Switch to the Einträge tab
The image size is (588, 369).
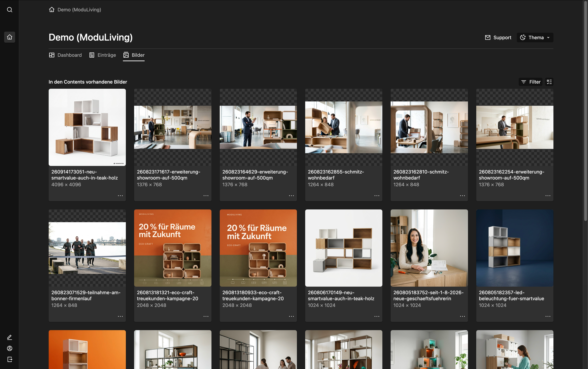(x=102, y=55)
